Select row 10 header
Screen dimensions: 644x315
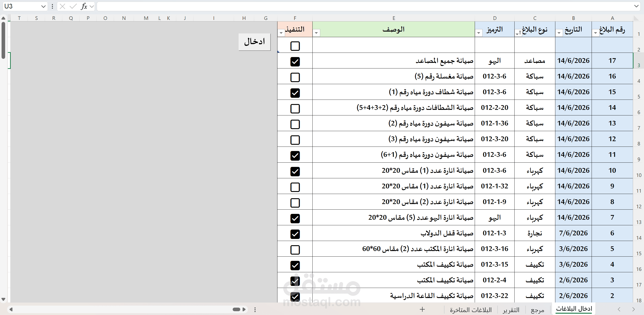tap(638, 170)
